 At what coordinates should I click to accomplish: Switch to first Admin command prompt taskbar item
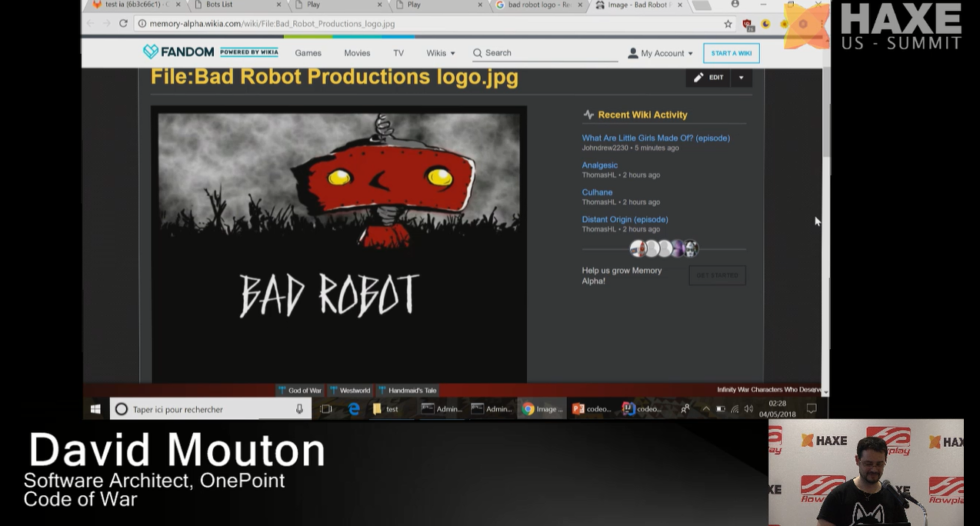click(x=442, y=409)
